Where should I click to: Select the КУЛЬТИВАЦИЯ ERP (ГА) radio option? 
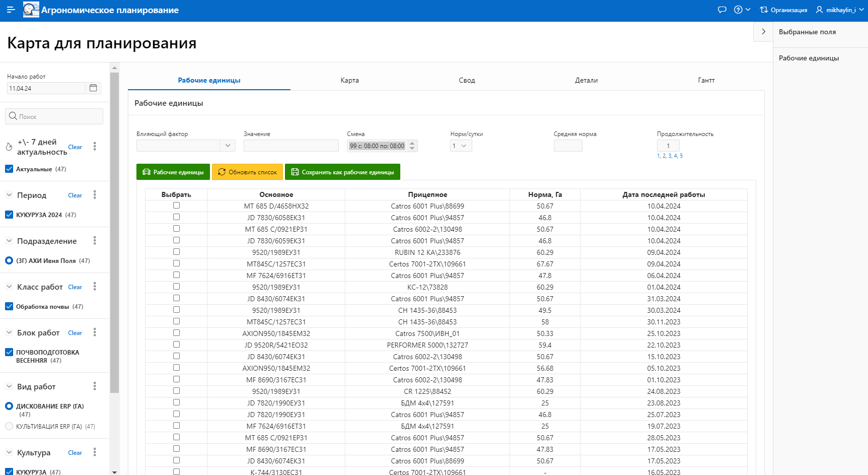9,426
